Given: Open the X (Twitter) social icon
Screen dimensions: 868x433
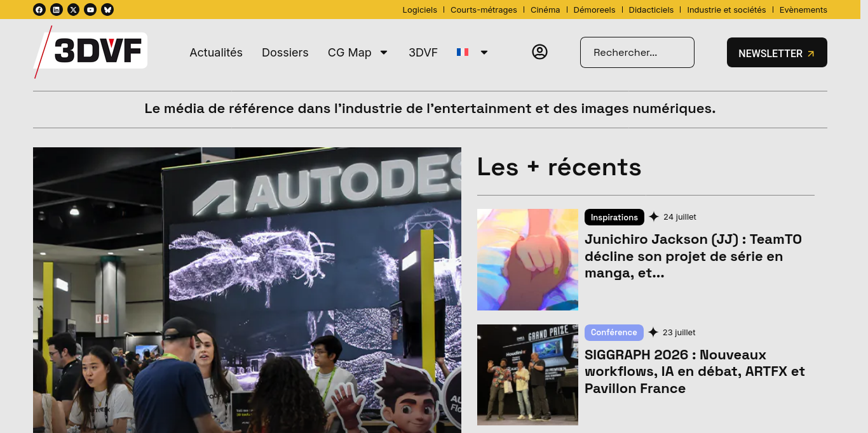Looking at the screenshot, I should coord(74,10).
